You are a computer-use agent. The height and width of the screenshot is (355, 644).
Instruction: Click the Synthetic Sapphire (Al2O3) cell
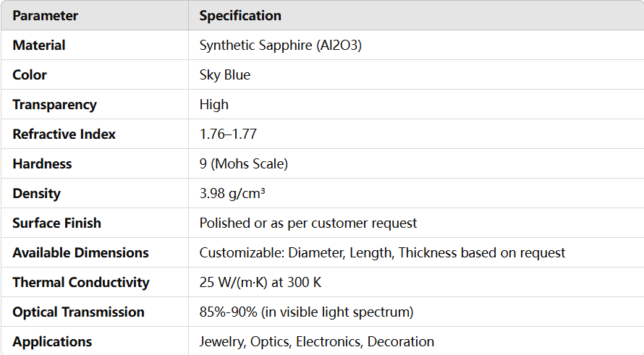280,45
